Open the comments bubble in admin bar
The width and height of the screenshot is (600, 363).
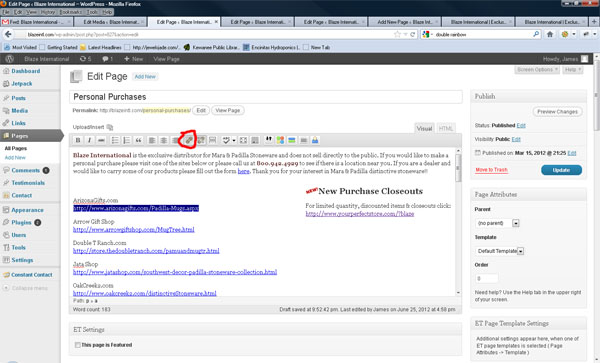click(107, 59)
